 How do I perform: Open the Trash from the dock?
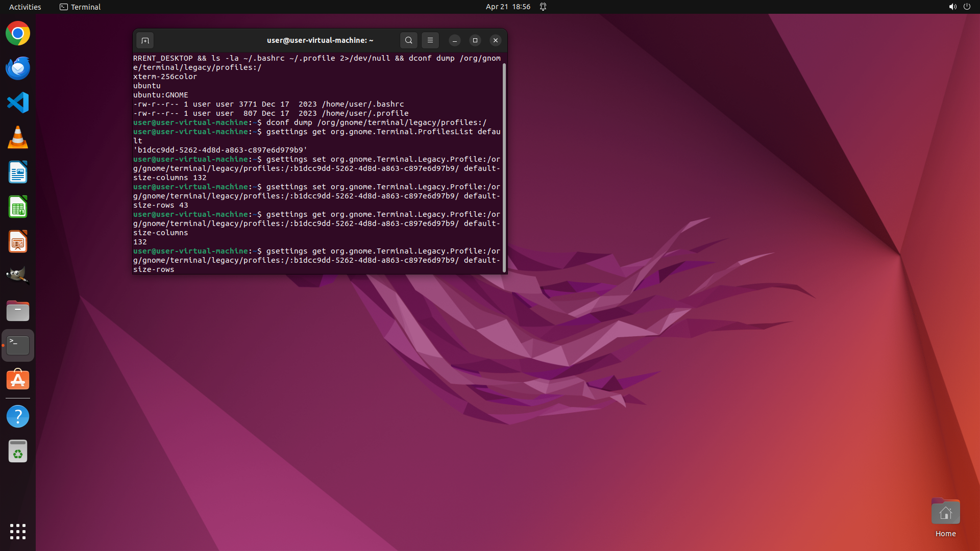tap(18, 452)
